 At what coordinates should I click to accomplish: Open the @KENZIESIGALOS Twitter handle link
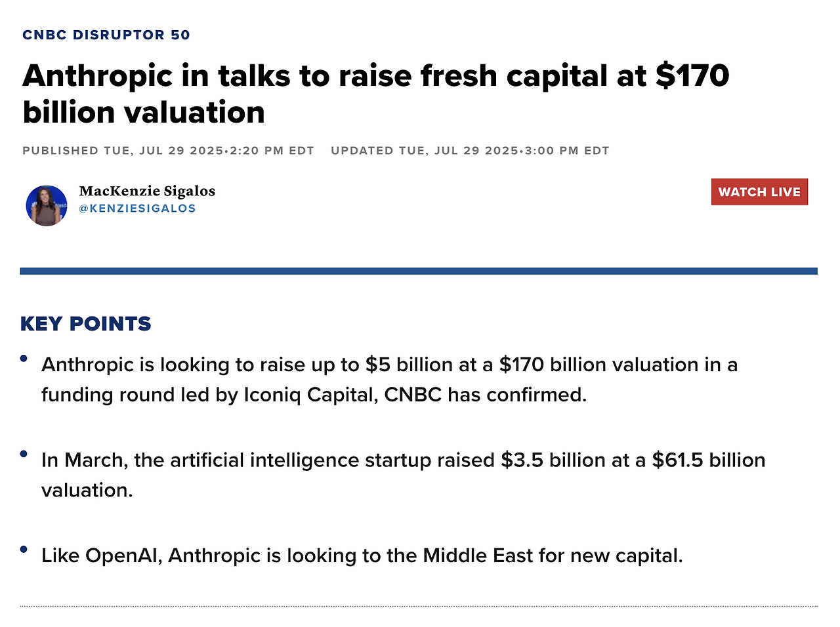(137, 208)
